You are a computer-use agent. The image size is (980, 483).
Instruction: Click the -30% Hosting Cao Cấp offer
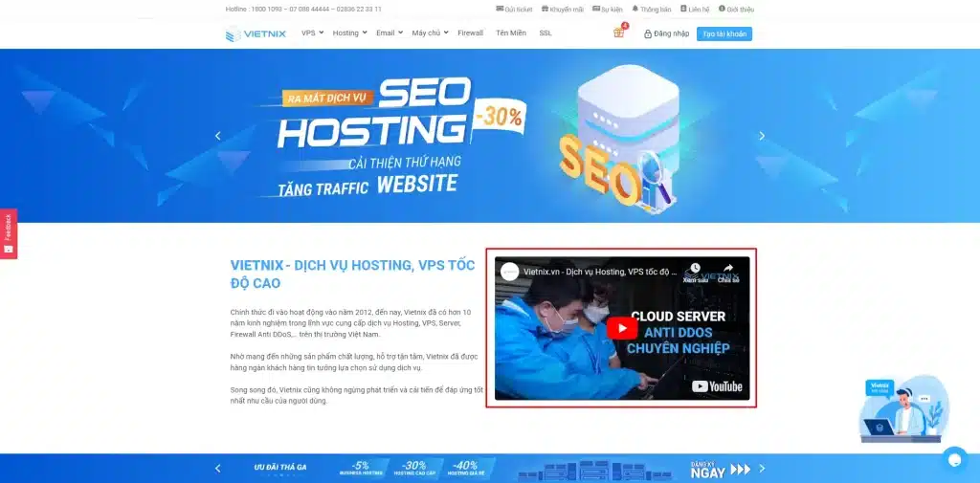click(415, 468)
